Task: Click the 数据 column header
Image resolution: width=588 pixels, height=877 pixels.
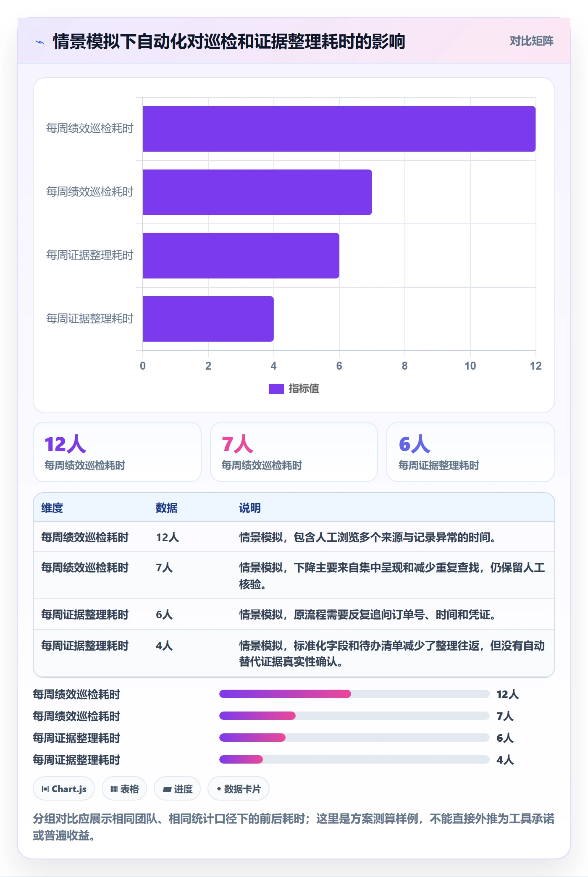Action: point(167,508)
